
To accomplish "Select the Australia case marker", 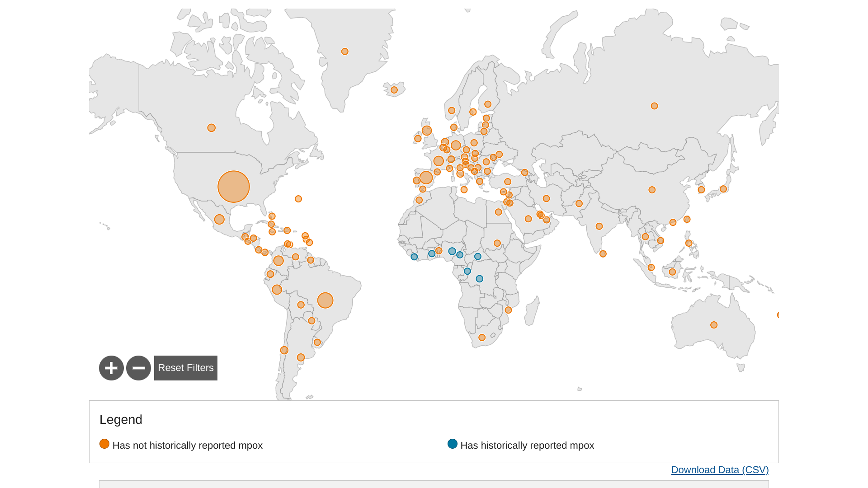I will pyautogui.click(x=714, y=325).
